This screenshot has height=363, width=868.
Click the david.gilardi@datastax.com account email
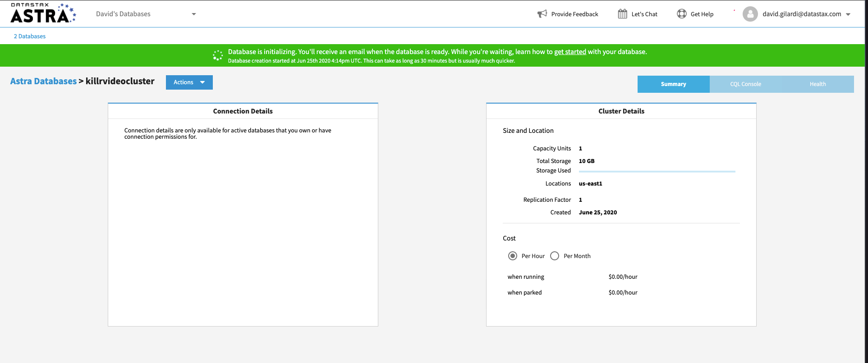(x=802, y=14)
